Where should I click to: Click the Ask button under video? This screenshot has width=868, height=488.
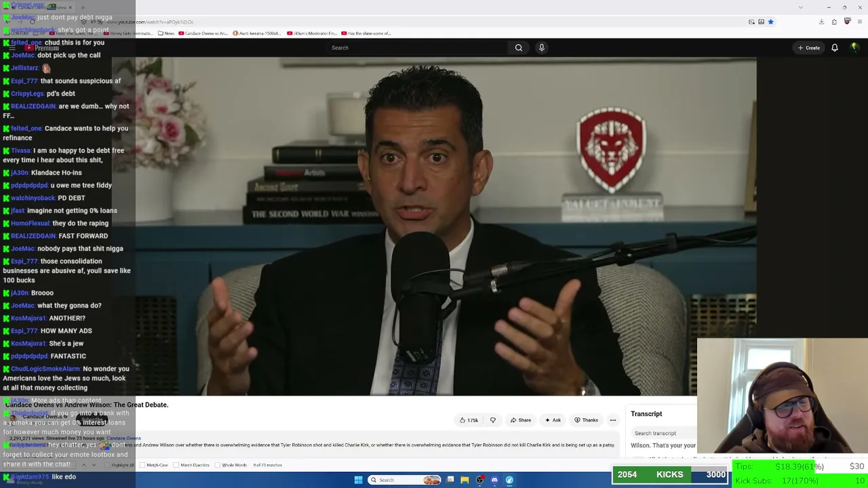[553, 420]
